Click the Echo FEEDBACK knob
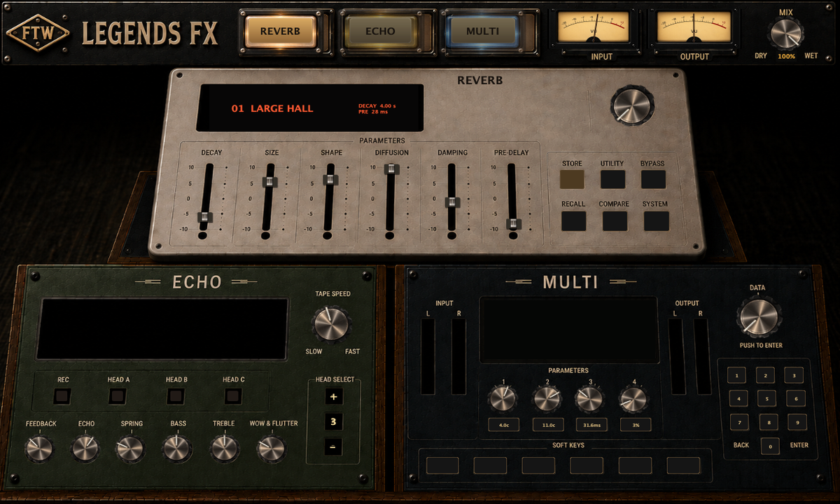 [x=39, y=449]
